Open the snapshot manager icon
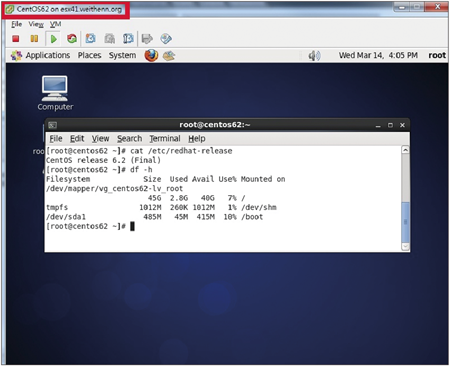 coord(128,39)
